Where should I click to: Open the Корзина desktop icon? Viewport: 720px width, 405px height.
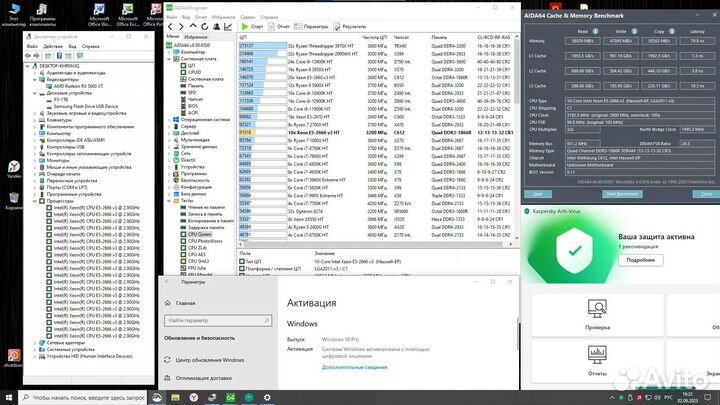pos(13,201)
